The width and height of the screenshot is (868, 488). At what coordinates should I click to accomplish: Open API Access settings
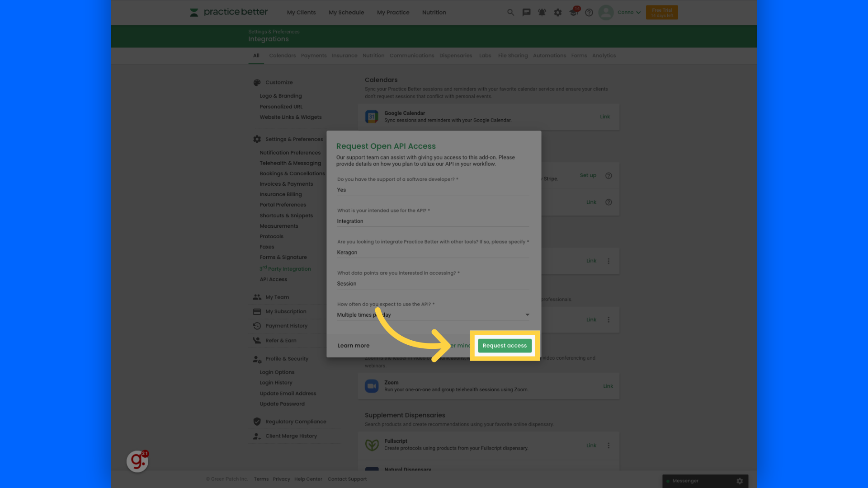pyautogui.click(x=273, y=280)
